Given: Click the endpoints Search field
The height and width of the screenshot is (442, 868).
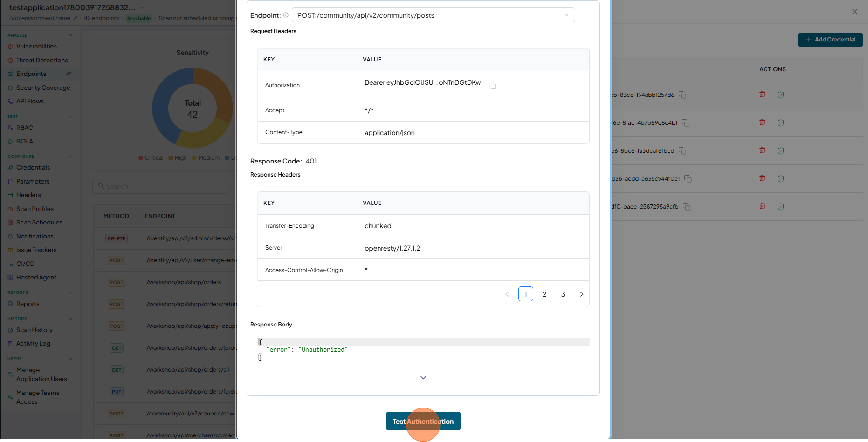Looking at the screenshot, I should [x=160, y=186].
